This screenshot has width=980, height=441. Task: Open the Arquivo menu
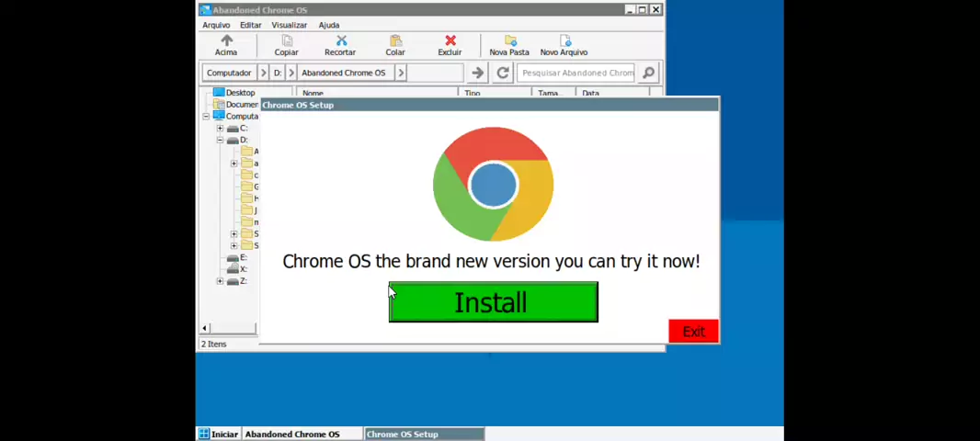[x=216, y=25]
